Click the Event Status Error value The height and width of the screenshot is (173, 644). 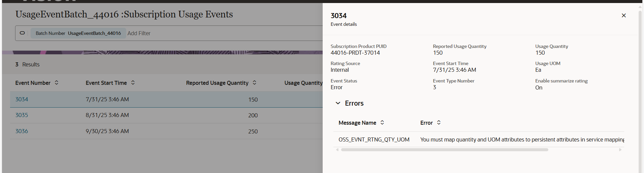tap(336, 87)
